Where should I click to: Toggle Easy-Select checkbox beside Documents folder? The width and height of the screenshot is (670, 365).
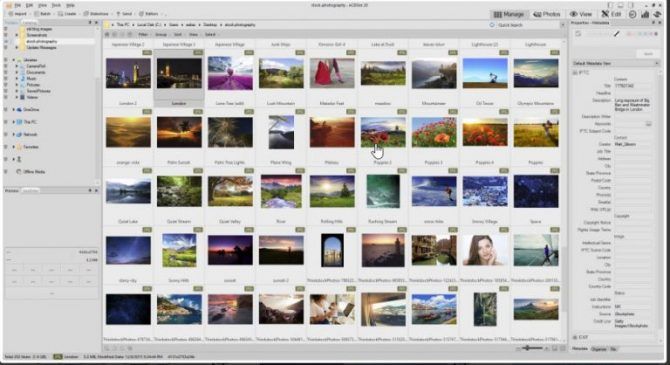coord(6,72)
